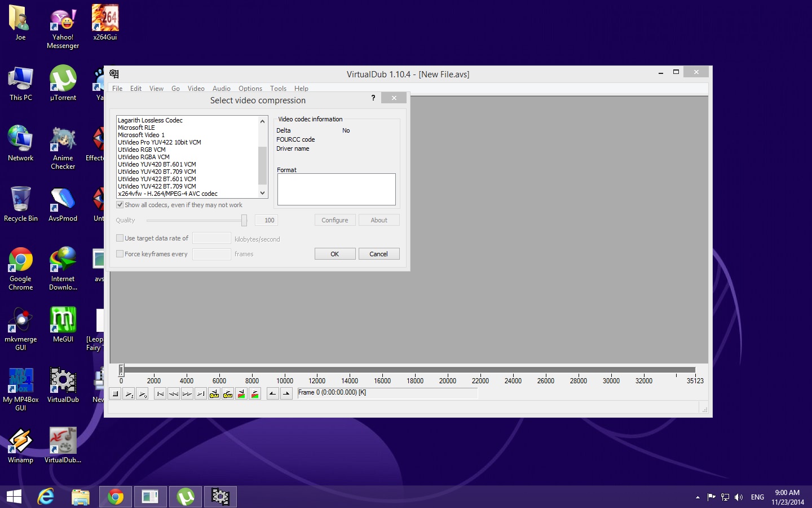The height and width of the screenshot is (508, 812).
Task: Click the codec list scroll down arrow
Action: pyautogui.click(x=262, y=193)
